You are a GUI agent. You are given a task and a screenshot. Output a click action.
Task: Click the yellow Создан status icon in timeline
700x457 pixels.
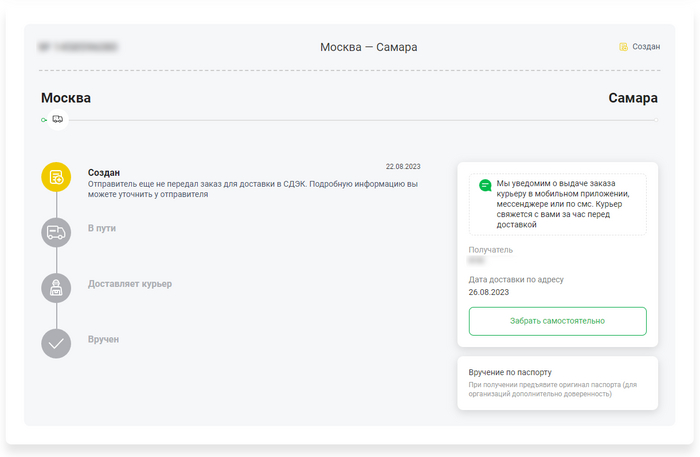(x=56, y=177)
